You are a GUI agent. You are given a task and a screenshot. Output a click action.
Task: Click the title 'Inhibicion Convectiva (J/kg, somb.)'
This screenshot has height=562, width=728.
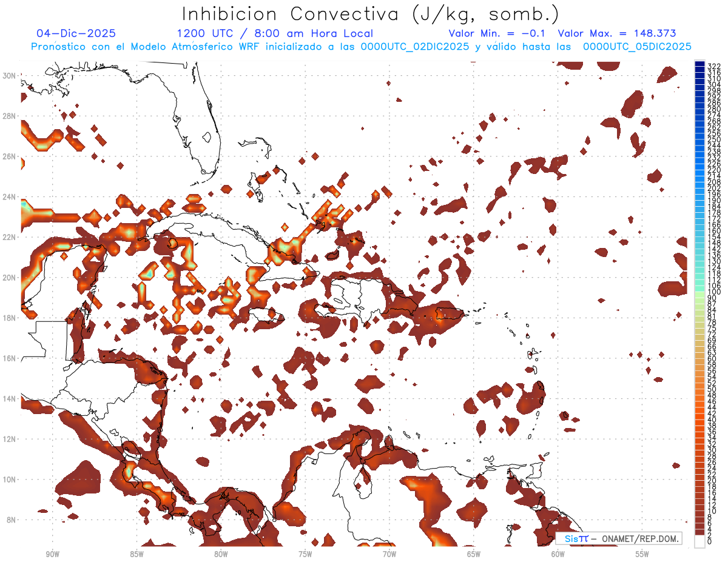(x=371, y=14)
